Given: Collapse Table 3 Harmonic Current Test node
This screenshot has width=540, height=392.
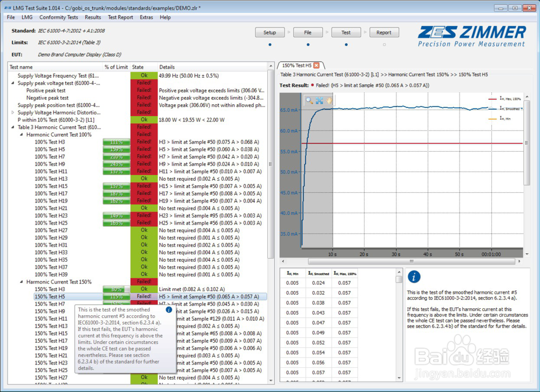Looking at the screenshot, I should click(13, 127).
